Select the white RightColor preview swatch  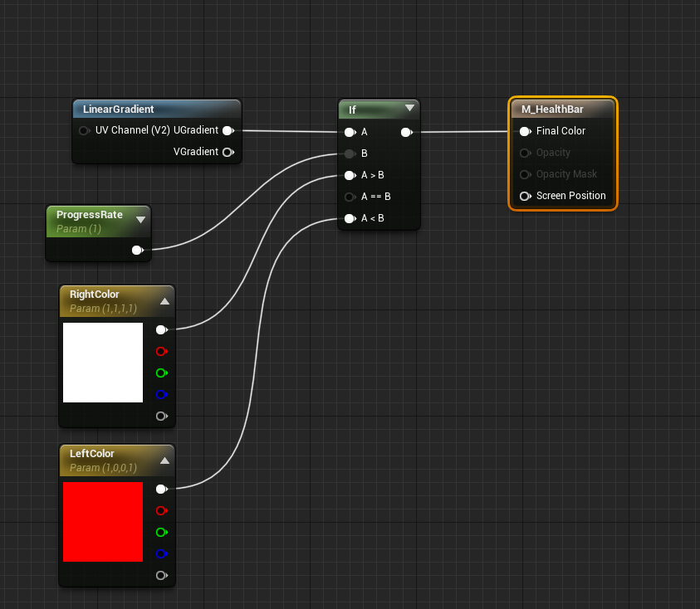pos(103,363)
